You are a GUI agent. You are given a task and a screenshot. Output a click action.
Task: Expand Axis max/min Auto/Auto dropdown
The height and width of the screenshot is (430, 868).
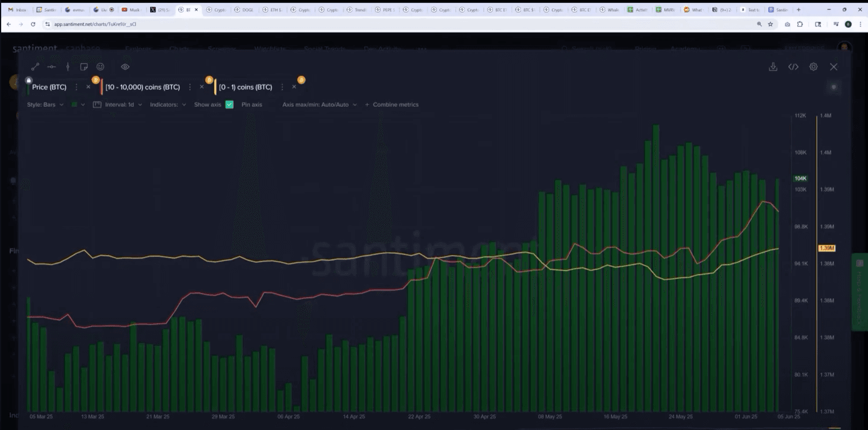[319, 105]
